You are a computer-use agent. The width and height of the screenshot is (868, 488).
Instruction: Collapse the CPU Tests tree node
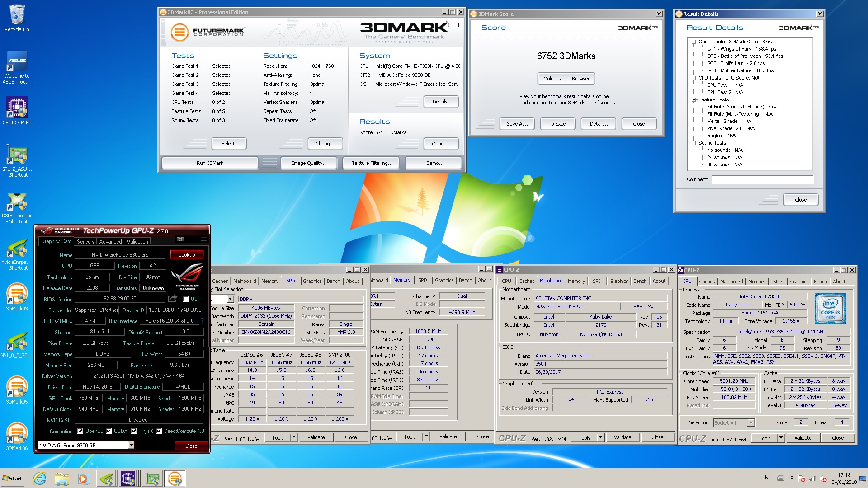(693, 78)
